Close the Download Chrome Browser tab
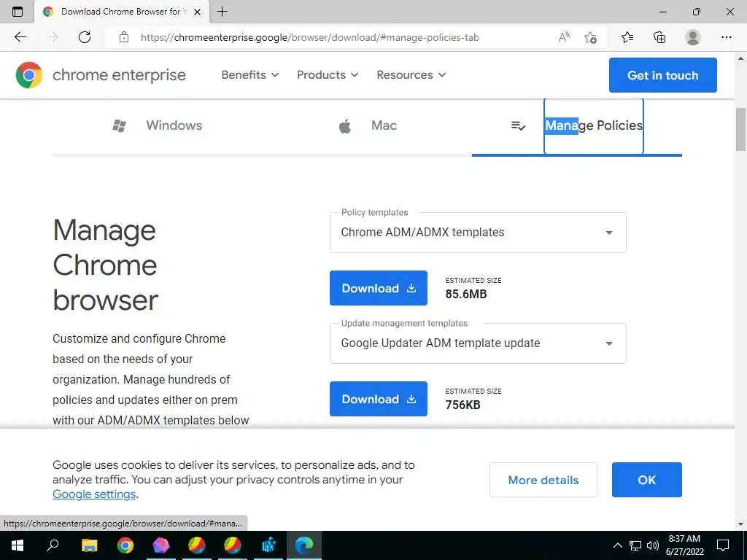This screenshot has height=560, width=747. tap(197, 12)
